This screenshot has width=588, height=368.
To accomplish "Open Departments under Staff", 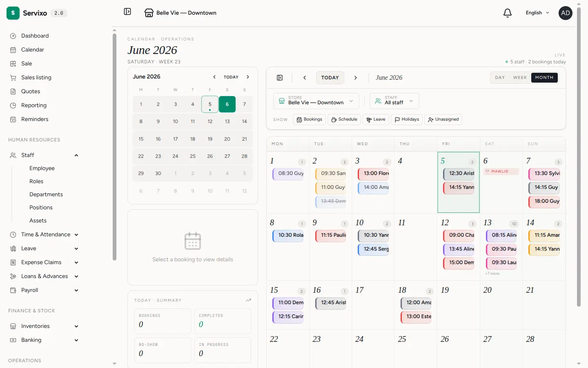I will click(x=46, y=195).
